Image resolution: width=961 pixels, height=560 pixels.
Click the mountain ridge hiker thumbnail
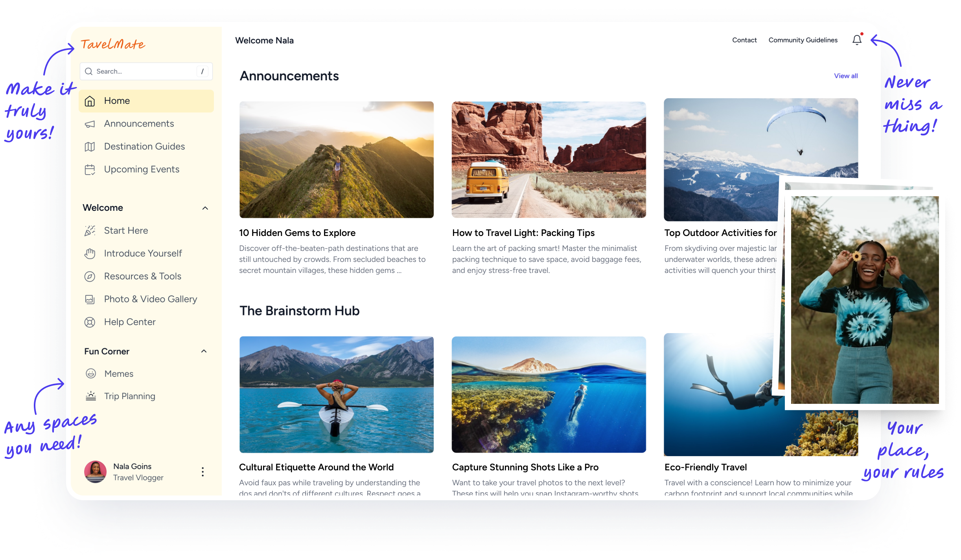coord(337,160)
